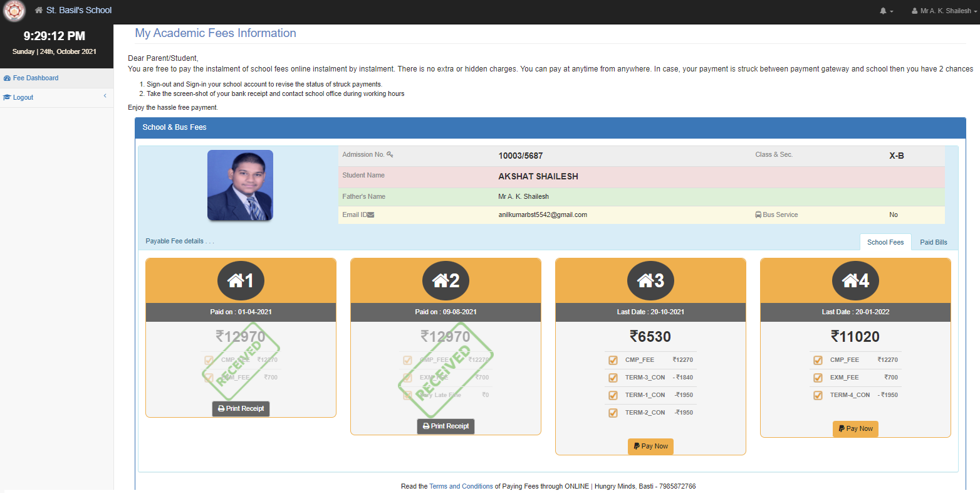Toggle CMP_FEE checkbox in instalment 4
The width and height of the screenshot is (980, 493).
[x=818, y=360]
